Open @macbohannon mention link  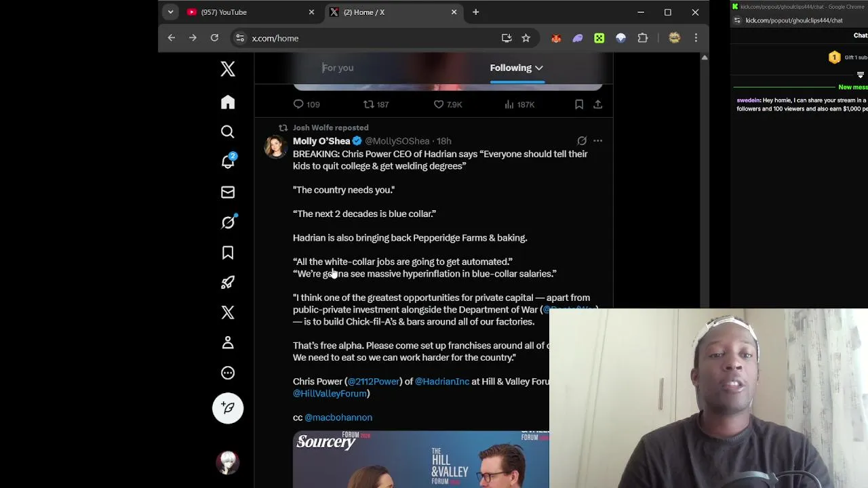point(338,418)
